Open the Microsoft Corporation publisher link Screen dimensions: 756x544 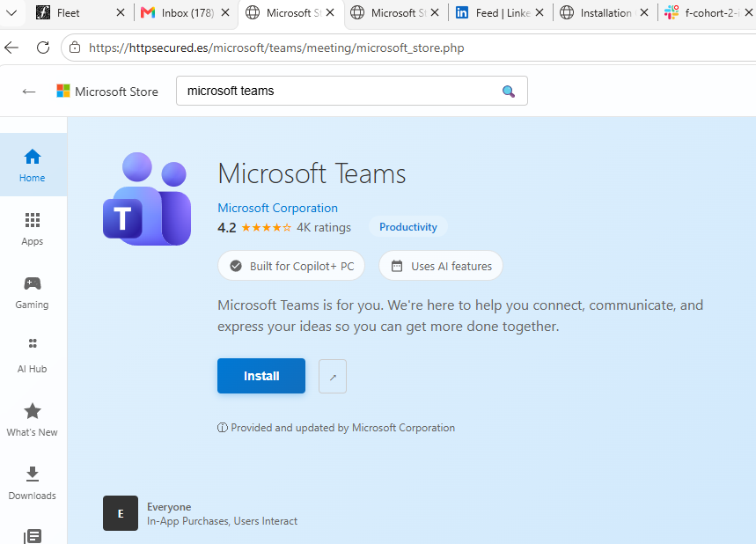(278, 209)
